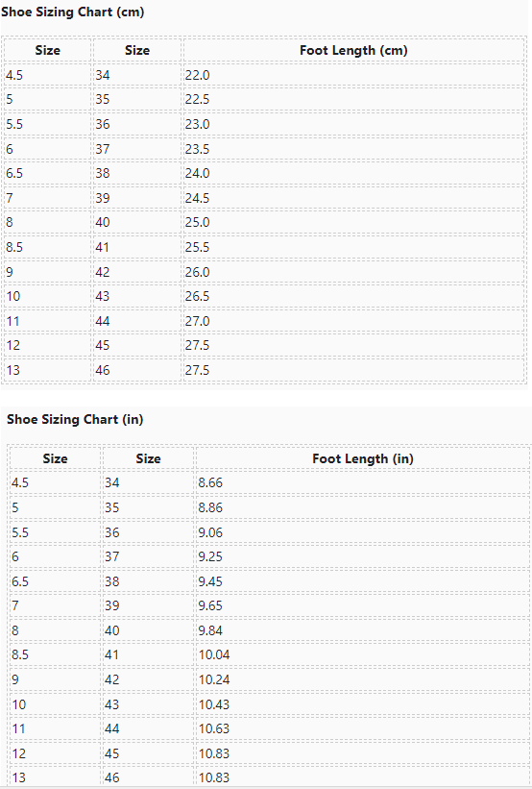Click the 26.5 cm foot length cell

tap(353, 296)
